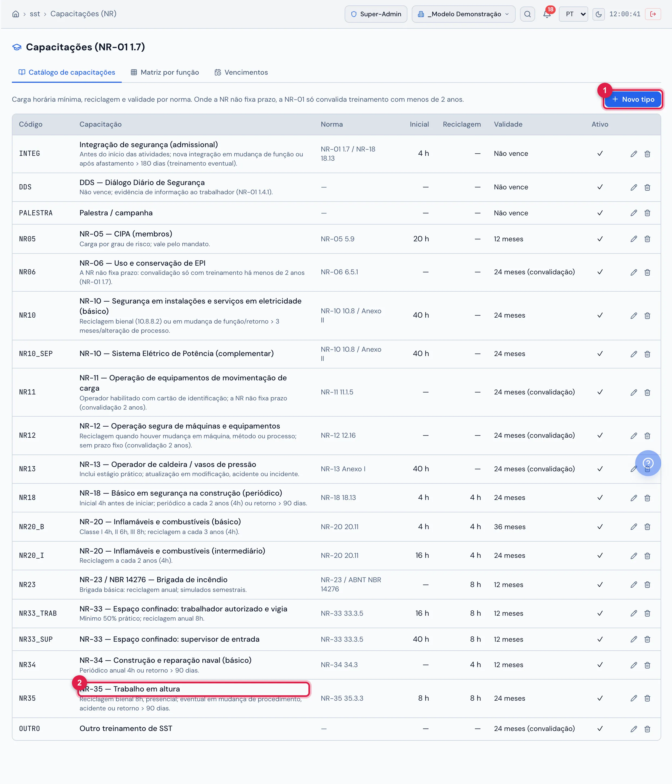Click the NR-33 33.3.5 norm for supervisor
The width and height of the screenshot is (672, 784).
342,639
